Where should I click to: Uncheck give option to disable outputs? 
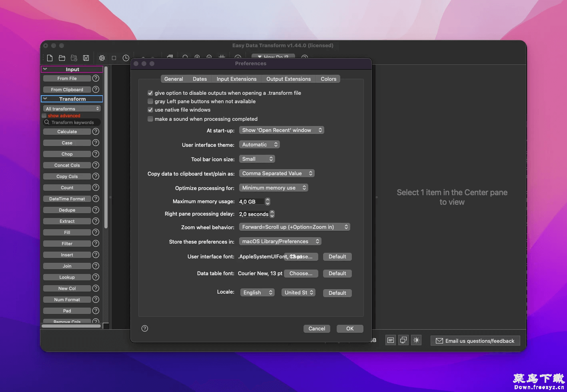pos(150,93)
